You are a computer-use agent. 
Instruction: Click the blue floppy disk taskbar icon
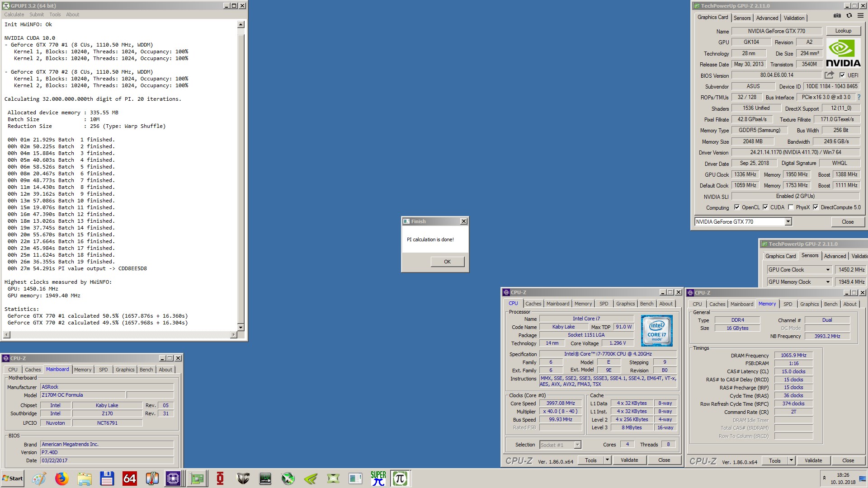(x=107, y=479)
